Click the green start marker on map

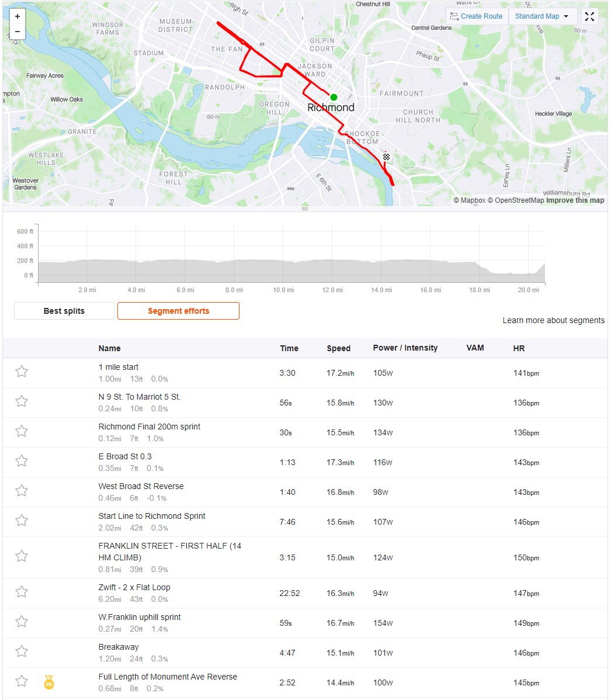334,97
